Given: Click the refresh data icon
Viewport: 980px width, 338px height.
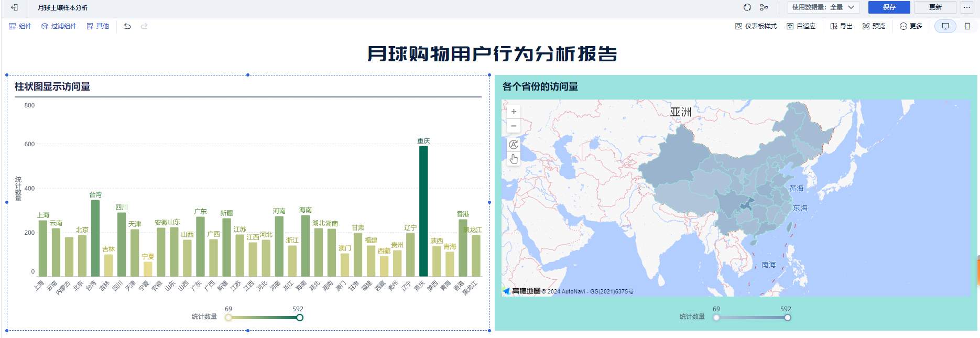Looking at the screenshot, I should click(747, 7).
